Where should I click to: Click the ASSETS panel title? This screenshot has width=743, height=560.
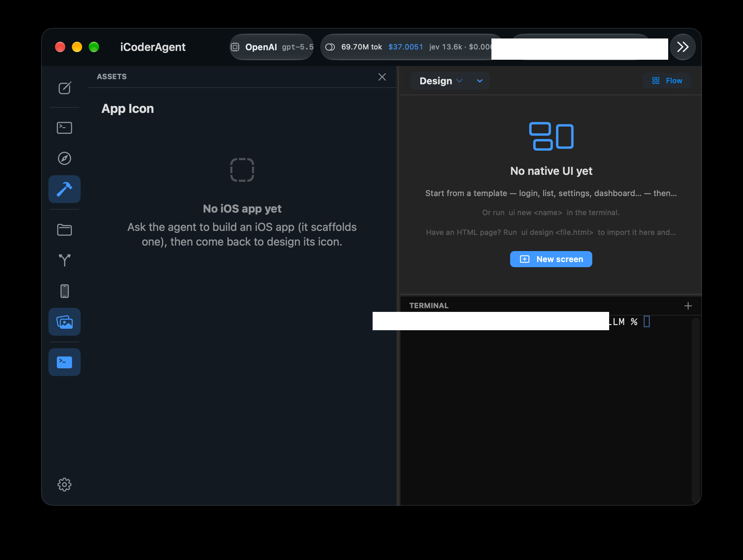111,77
